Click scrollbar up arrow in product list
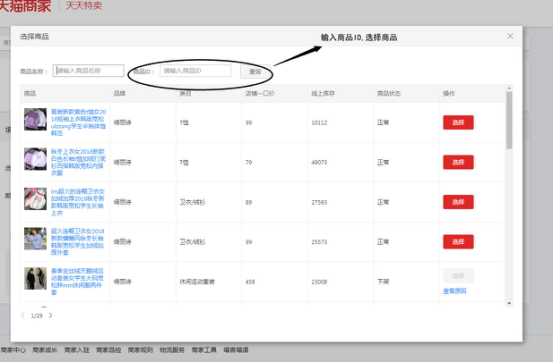The width and height of the screenshot is (553, 363). click(x=509, y=88)
